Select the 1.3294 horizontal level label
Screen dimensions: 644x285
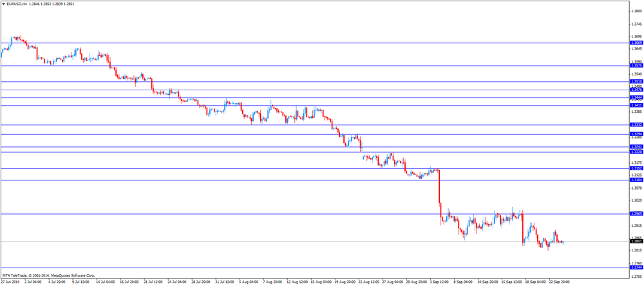[636, 134]
